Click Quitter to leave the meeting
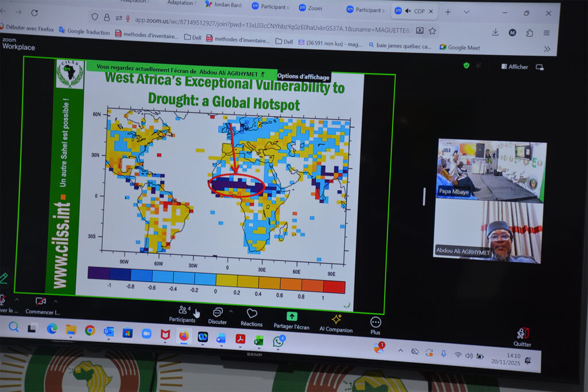Image resolution: width=588 pixels, height=392 pixels. [522, 336]
